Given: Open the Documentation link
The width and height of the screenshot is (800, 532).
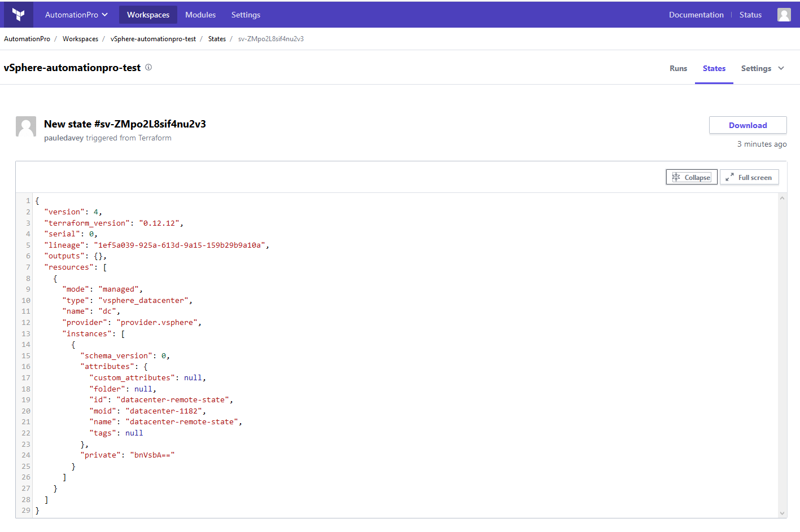Looking at the screenshot, I should 696,15.
